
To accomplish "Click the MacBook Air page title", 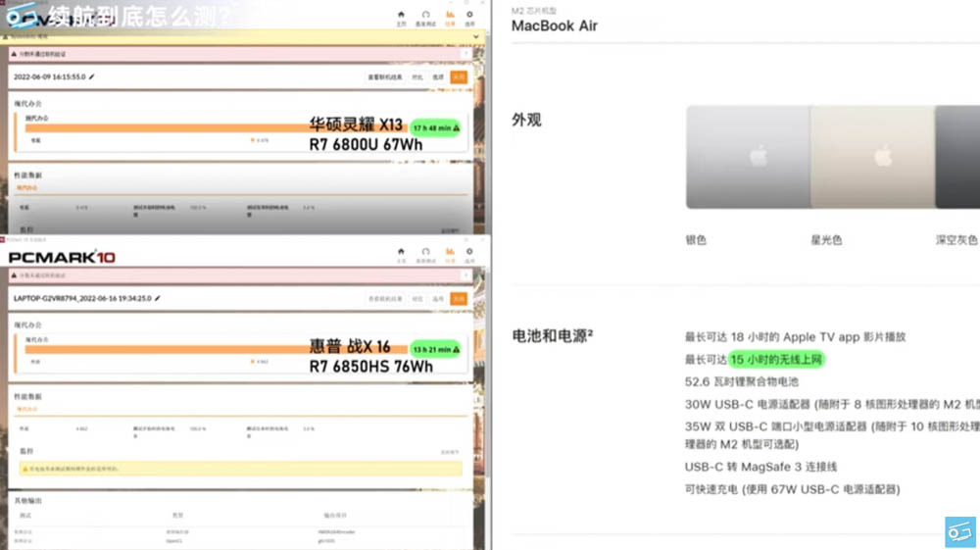I will point(555,25).
